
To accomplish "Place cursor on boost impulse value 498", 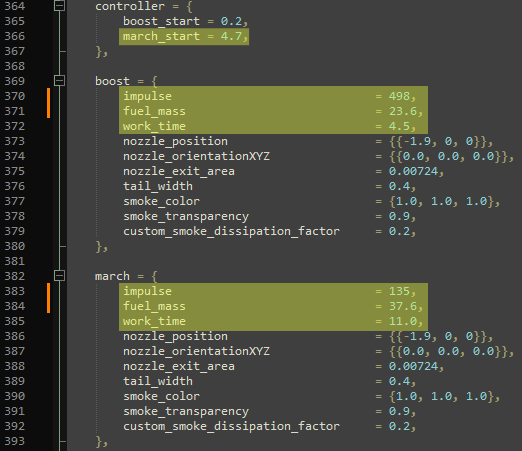I will pyautogui.click(x=399, y=96).
